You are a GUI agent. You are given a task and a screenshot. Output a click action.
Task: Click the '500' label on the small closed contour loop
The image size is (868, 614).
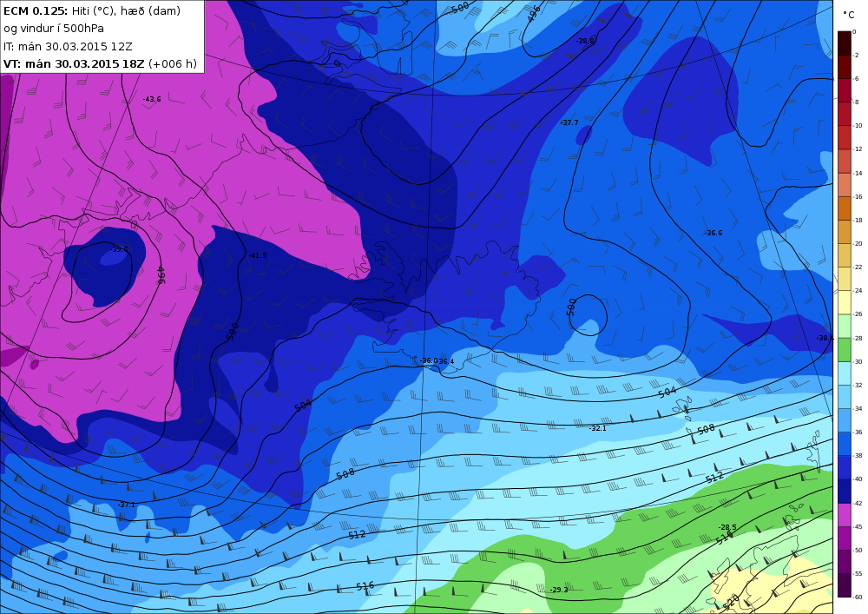[572, 307]
